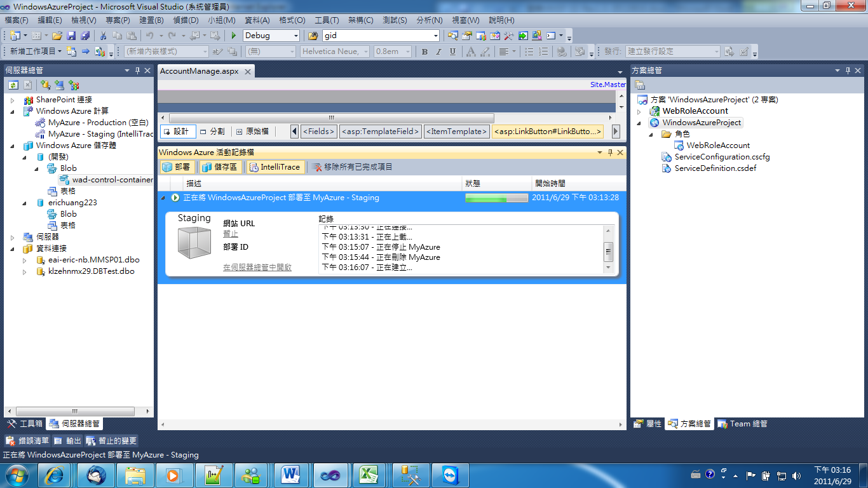Click designer horizontal scrollbar thumb
Screen dimensions: 868x488
tap(331, 118)
